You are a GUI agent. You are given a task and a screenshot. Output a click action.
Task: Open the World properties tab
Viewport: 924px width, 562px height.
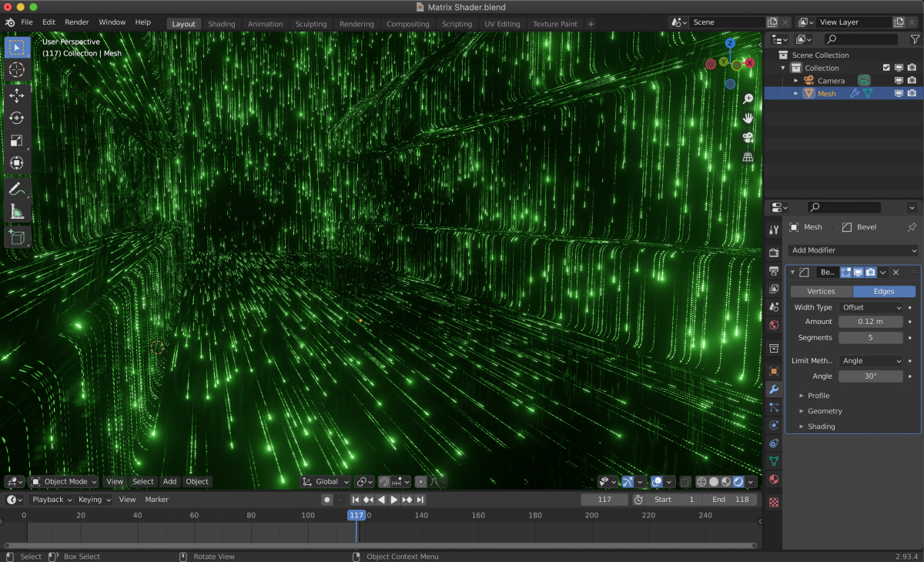(774, 325)
